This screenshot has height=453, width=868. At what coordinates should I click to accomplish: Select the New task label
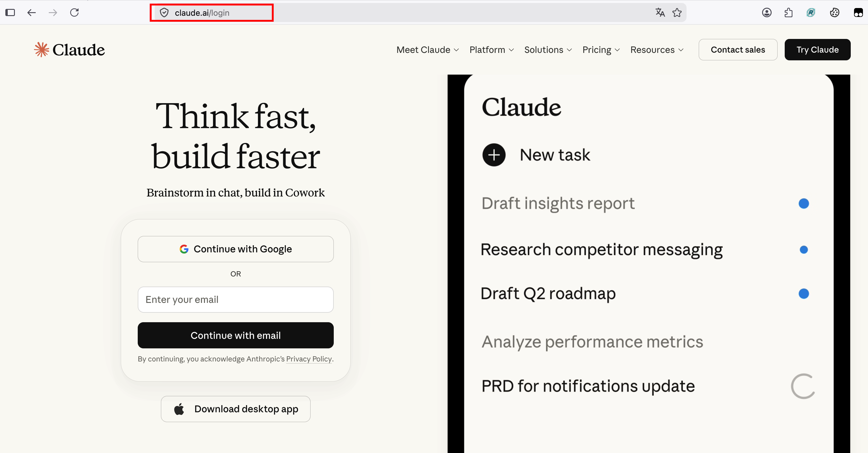pyautogui.click(x=555, y=155)
